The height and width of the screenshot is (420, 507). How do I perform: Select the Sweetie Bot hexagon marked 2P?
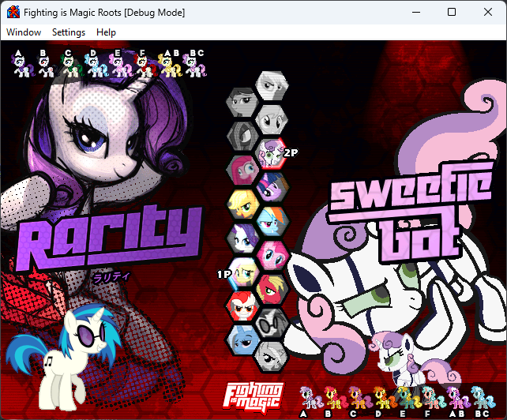tap(272, 153)
